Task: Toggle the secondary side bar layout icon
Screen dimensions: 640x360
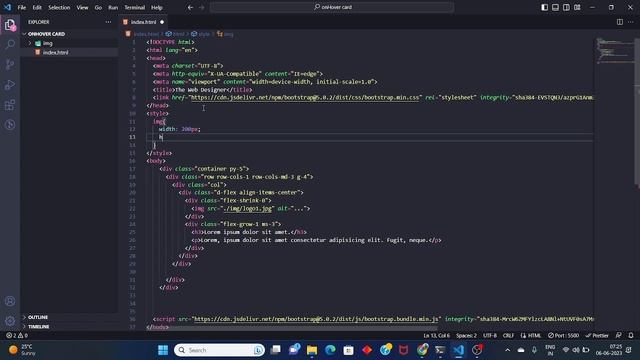Action: (566, 7)
